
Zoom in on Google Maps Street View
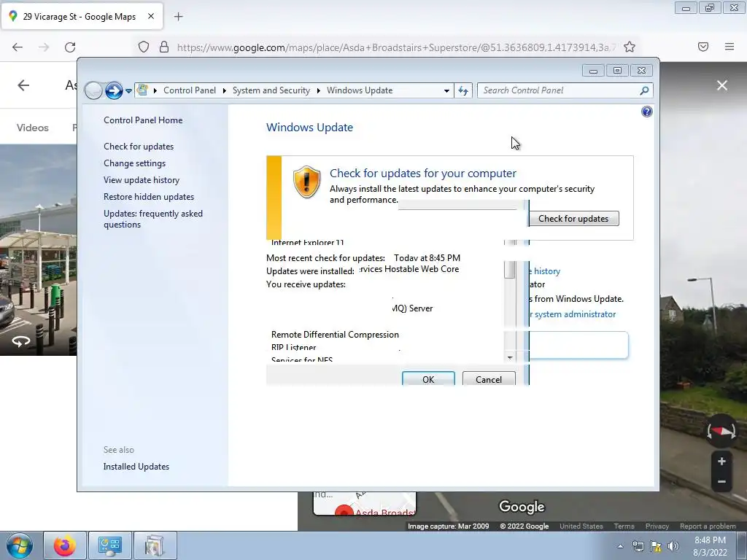point(721,462)
